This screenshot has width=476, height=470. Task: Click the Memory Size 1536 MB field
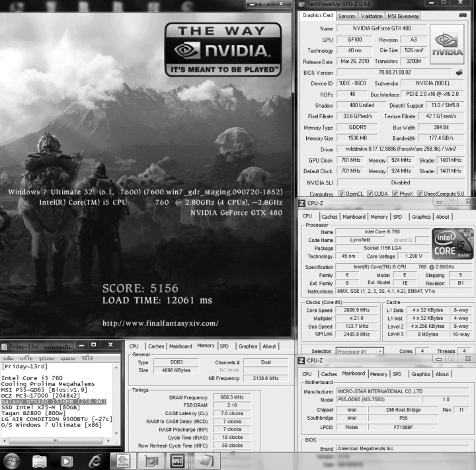pyautogui.click(x=357, y=138)
